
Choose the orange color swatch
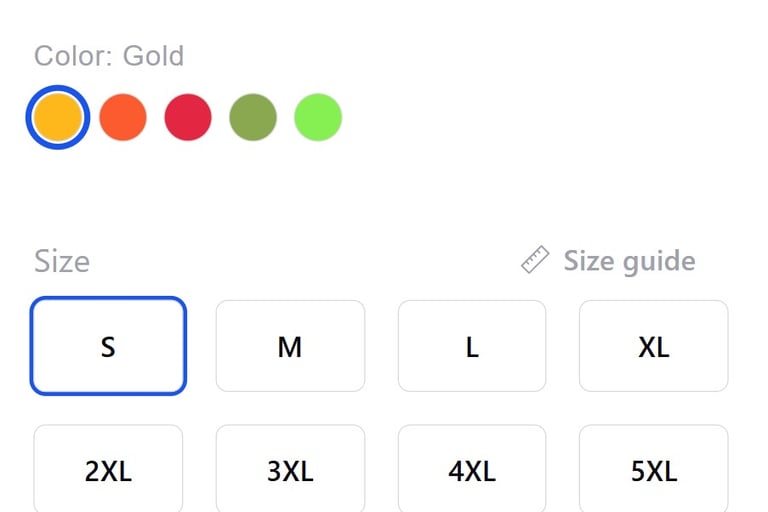tap(123, 118)
